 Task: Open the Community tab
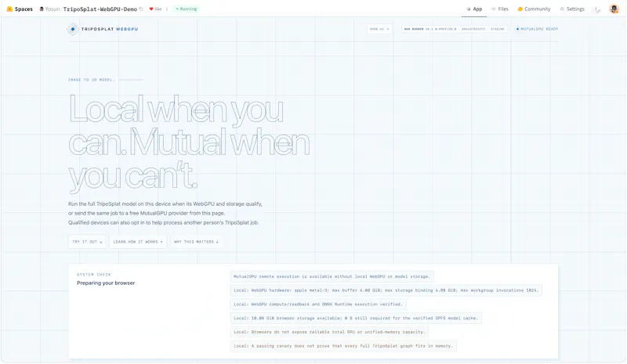tap(534, 9)
